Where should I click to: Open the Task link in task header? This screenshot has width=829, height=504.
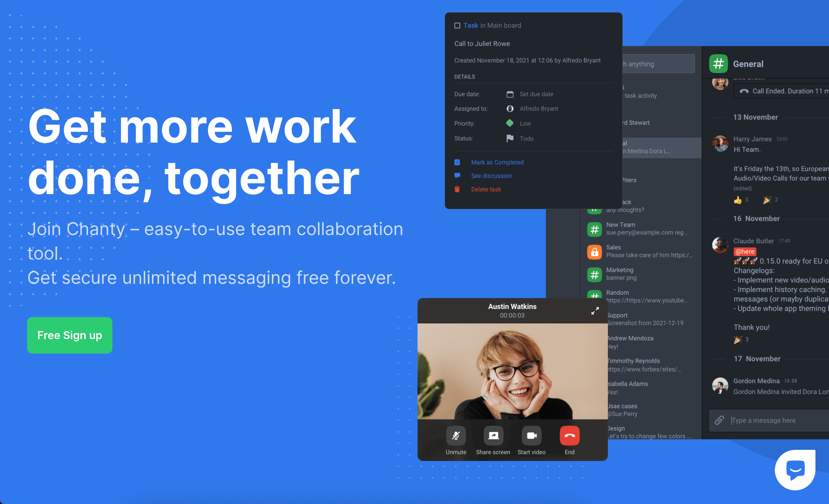(471, 25)
